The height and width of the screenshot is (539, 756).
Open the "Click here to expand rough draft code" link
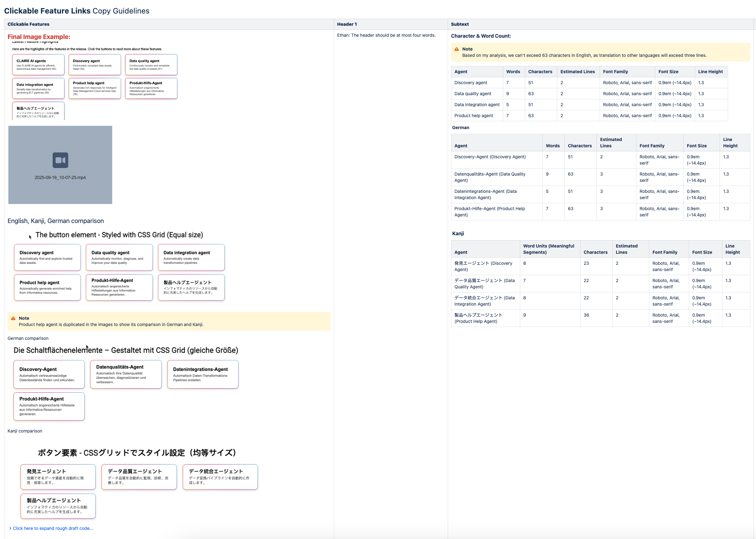(x=53, y=528)
